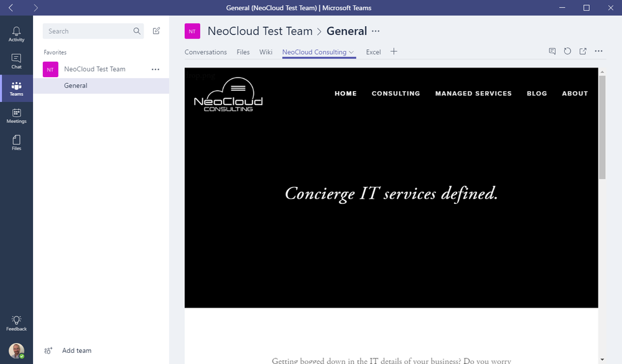Click the vertical scrollbar thumb

pyautogui.click(x=602, y=127)
